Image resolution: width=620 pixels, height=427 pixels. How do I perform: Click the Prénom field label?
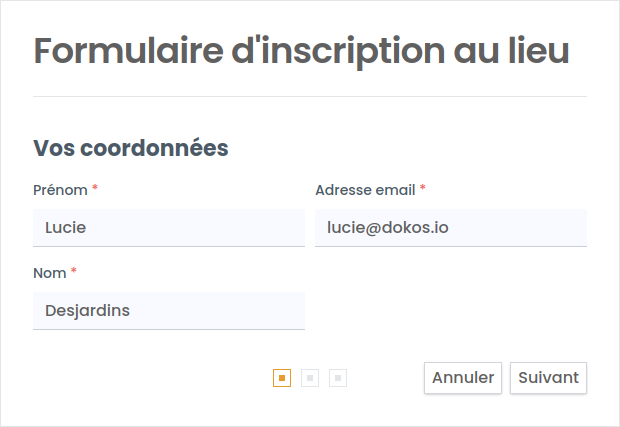(x=60, y=189)
